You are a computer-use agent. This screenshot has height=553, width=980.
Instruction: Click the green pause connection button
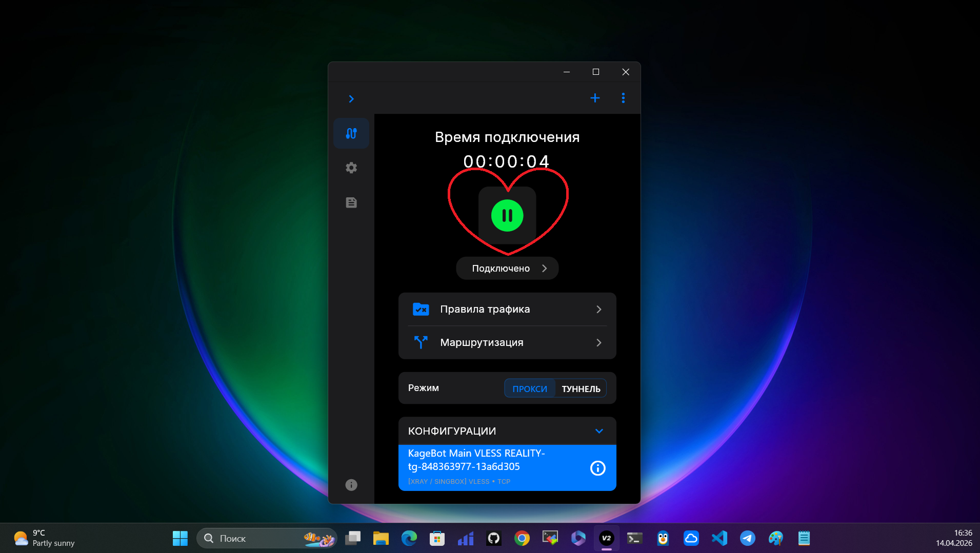507,216
